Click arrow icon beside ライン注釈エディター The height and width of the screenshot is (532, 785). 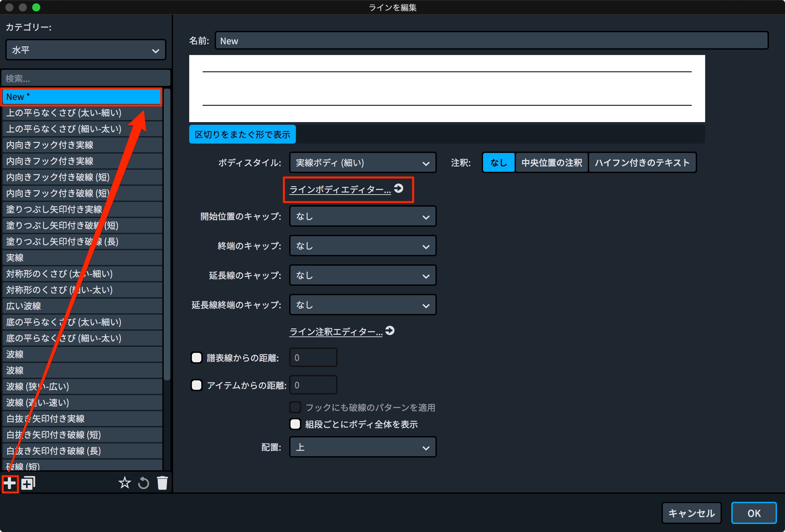coord(390,331)
